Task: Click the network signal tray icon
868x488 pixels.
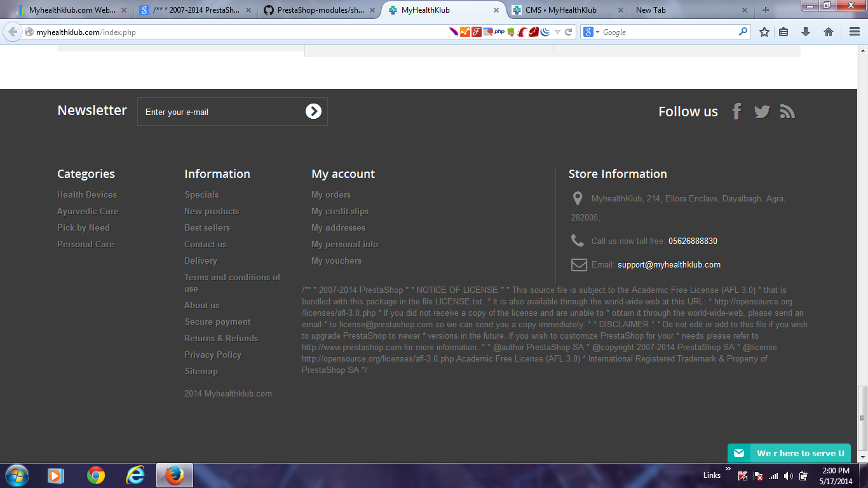Action: (x=773, y=475)
